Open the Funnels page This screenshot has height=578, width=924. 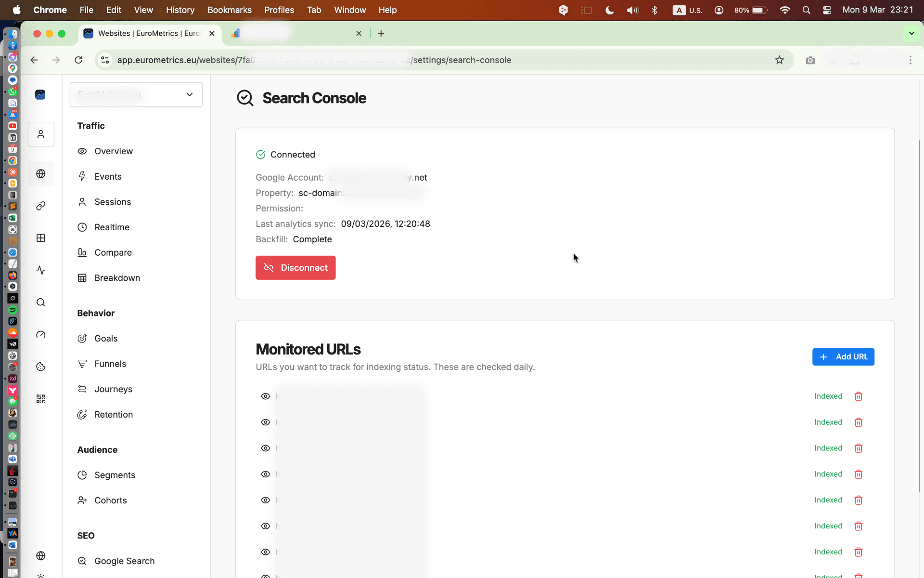102,364
